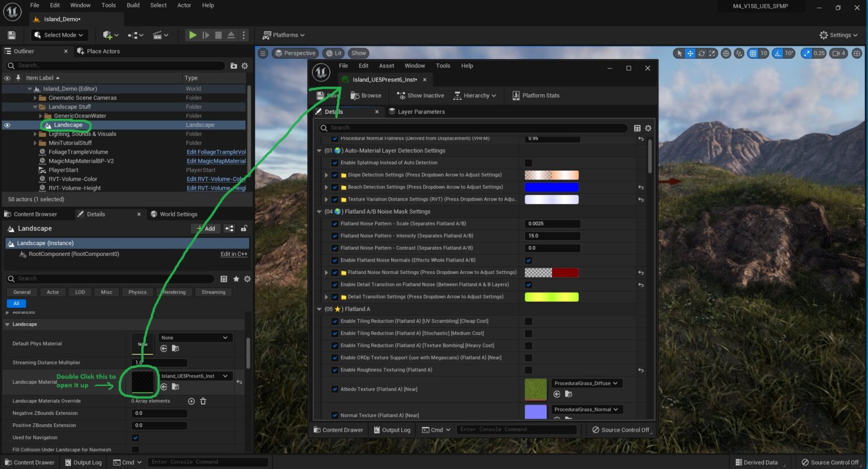Open the Build menu
Image resolution: width=868 pixels, height=469 pixels.
click(132, 5)
